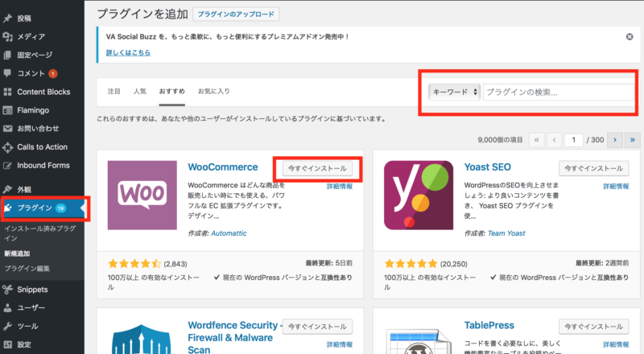This screenshot has width=644, height=354.
Task: Open 詳細情報 for TablePress
Action: pos(616,344)
